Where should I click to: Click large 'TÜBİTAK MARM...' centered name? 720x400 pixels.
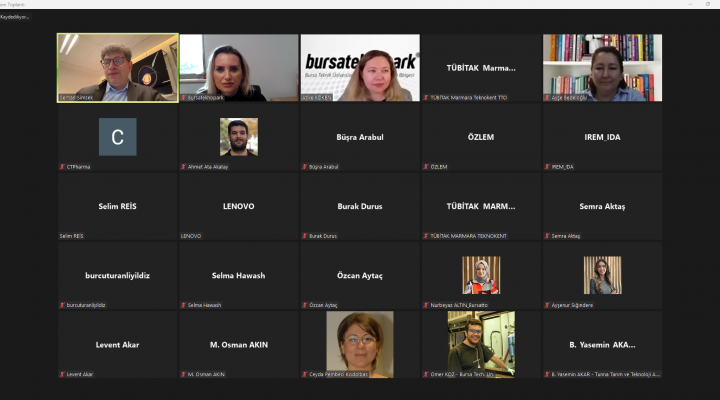481,206
